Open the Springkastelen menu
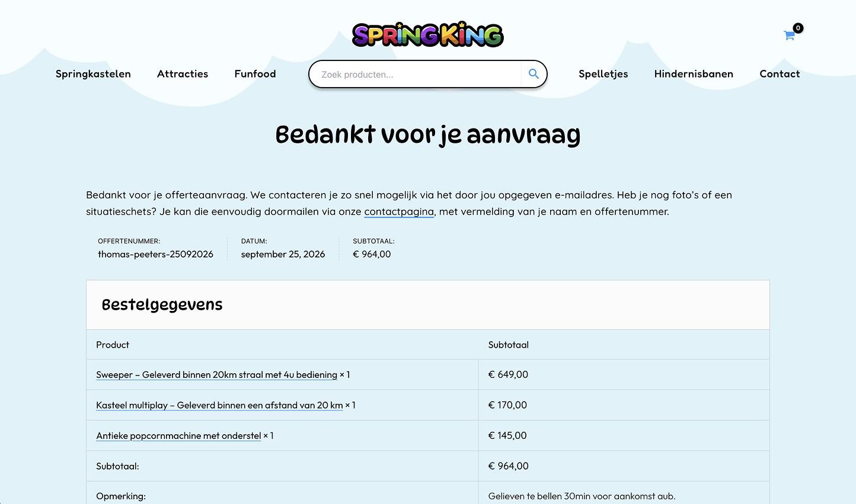The image size is (856, 504). coord(93,74)
